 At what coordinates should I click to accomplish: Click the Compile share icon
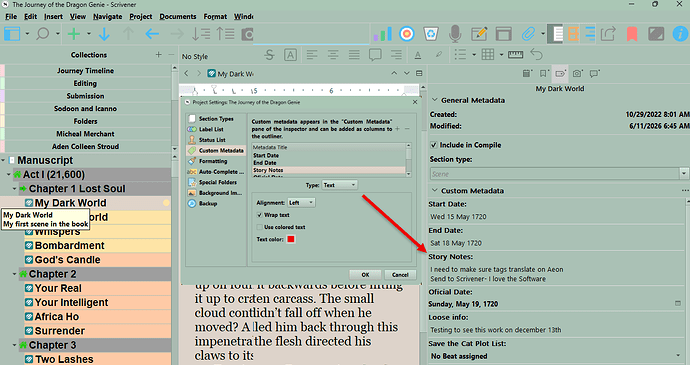[x=608, y=34]
